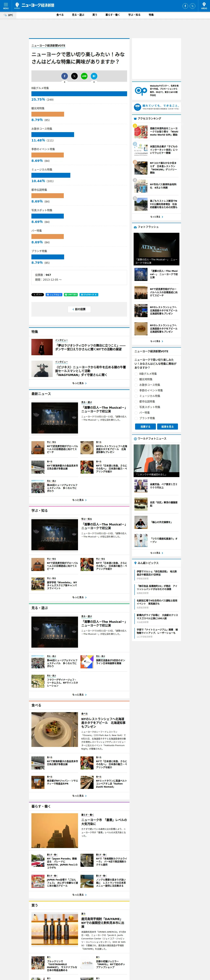This screenshot has height=980, width=210.
Task: Click the X ポスト button
Action: (38, 294)
